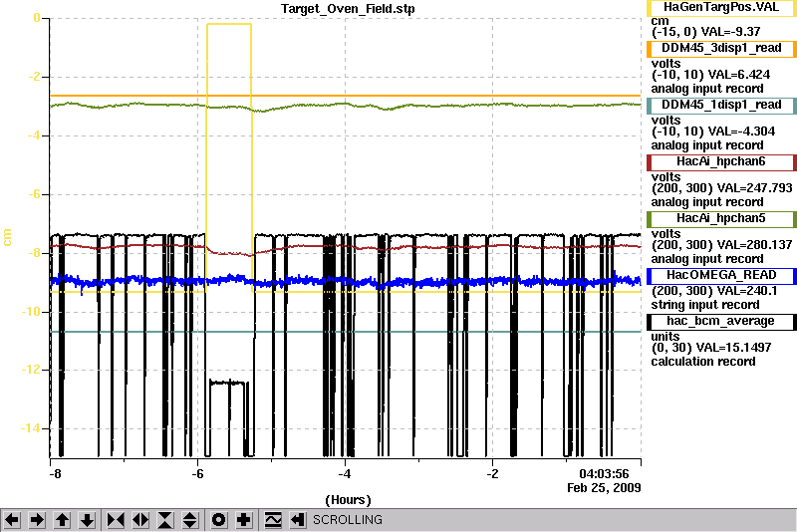
Task: Pan the graph up with the up arrow
Action: click(62, 520)
